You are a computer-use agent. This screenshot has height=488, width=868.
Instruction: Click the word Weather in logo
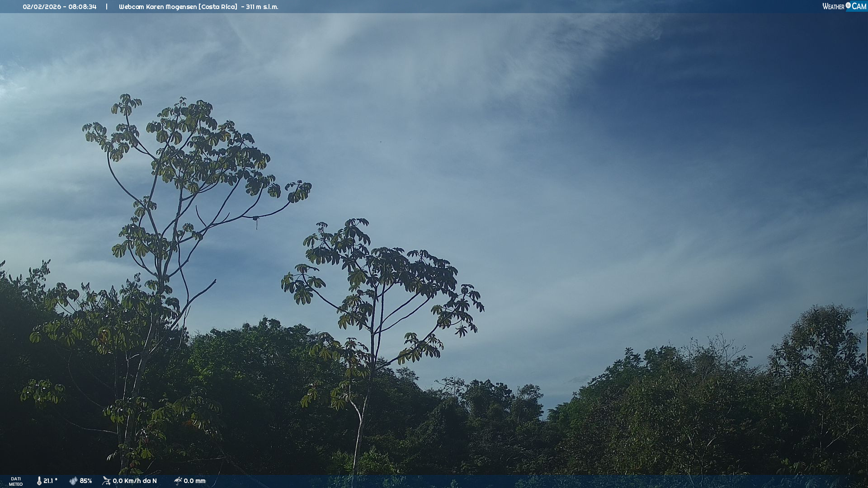click(833, 6)
